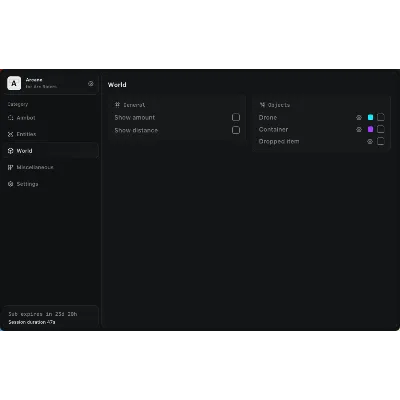Click the General section hash icon
Image resolution: width=400 pixels, height=400 pixels.
tap(117, 105)
